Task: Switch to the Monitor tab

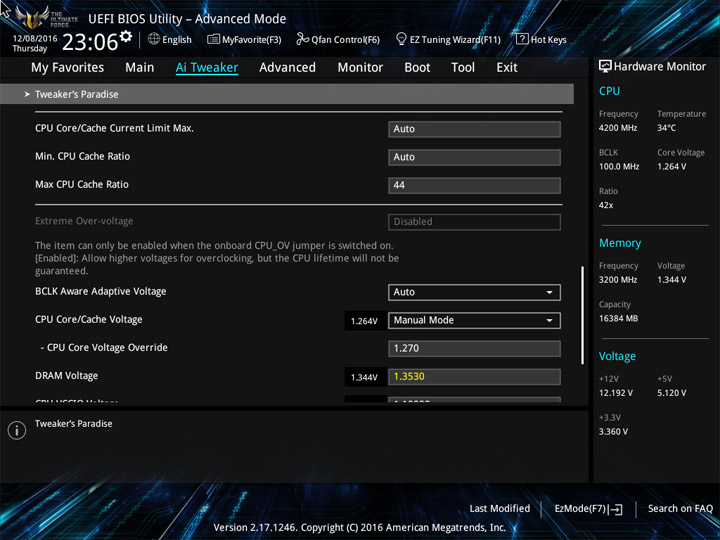Action: coord(360,68)
